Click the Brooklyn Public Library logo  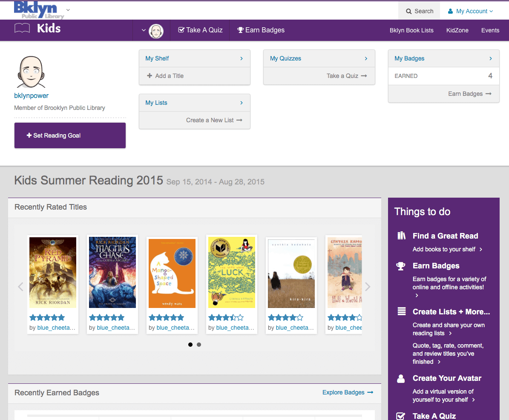coord(39,10)
